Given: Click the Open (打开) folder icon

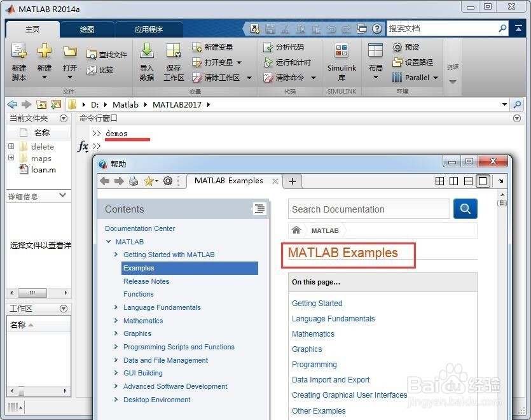Looking at the screenshot, I should (70, 52).
